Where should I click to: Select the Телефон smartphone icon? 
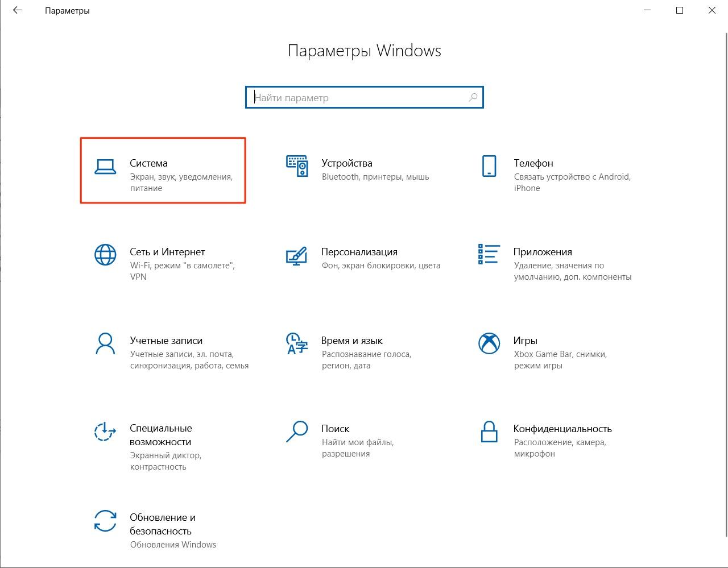(489, 165)
